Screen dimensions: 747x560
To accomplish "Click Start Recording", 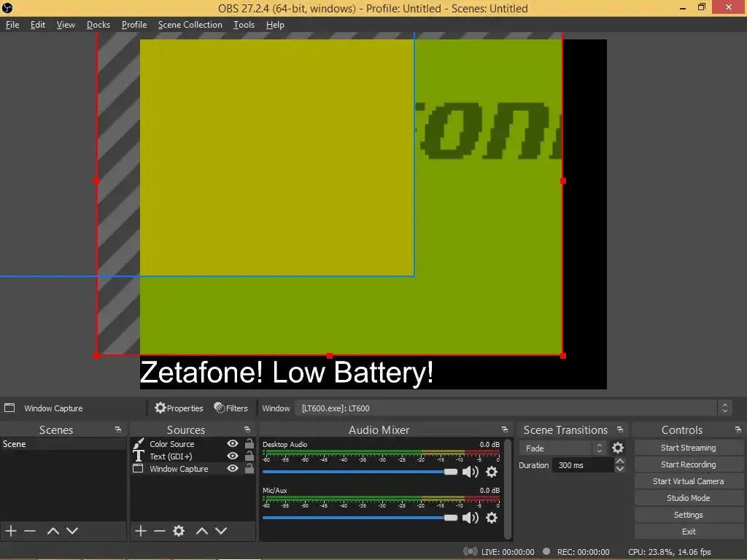I will point(689,464).
